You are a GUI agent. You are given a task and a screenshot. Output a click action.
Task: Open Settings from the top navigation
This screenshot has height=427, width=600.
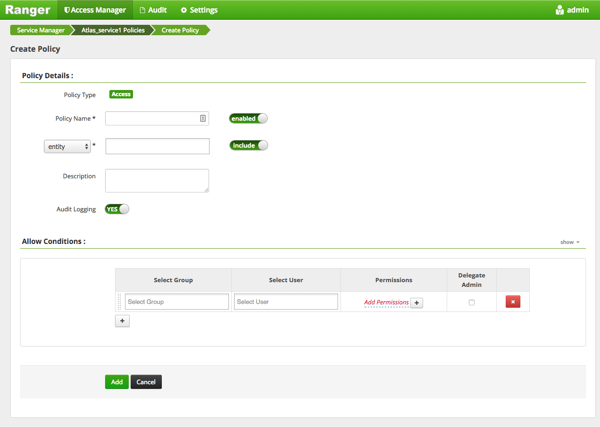(x=199, y=10)
